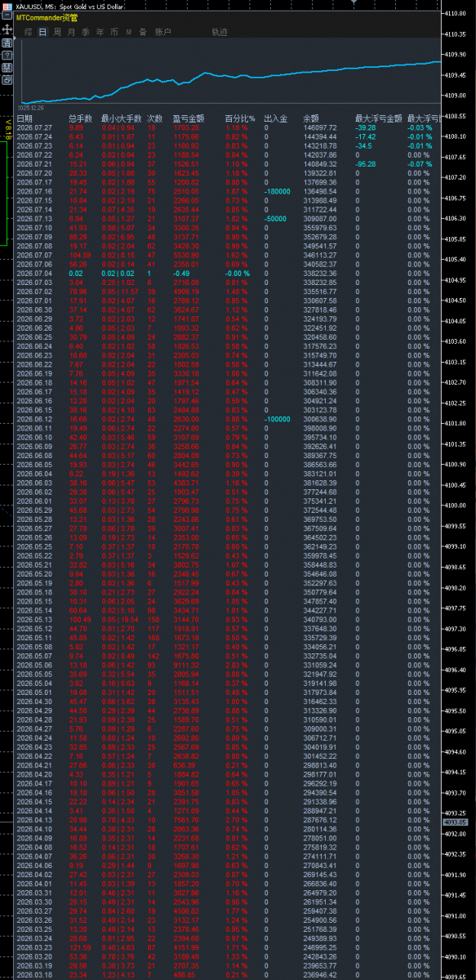
Task: Click the date cell 2026.07.24
Action: pos(34,136)
